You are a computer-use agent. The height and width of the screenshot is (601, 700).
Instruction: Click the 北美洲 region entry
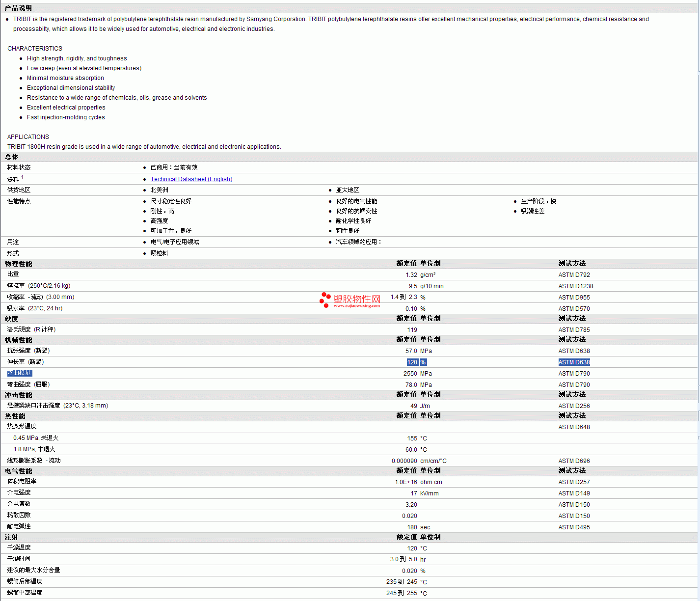160,190
